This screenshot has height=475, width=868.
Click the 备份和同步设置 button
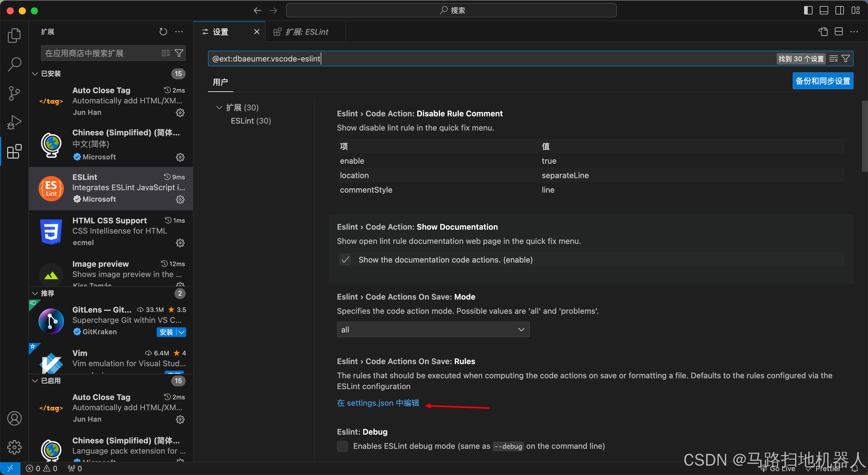(x=822, y=81)
